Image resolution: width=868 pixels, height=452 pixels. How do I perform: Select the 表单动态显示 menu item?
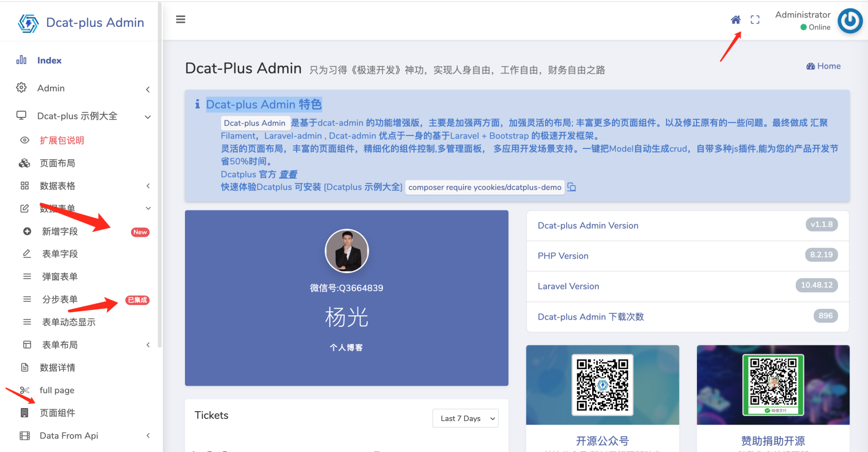pos(69,322)
